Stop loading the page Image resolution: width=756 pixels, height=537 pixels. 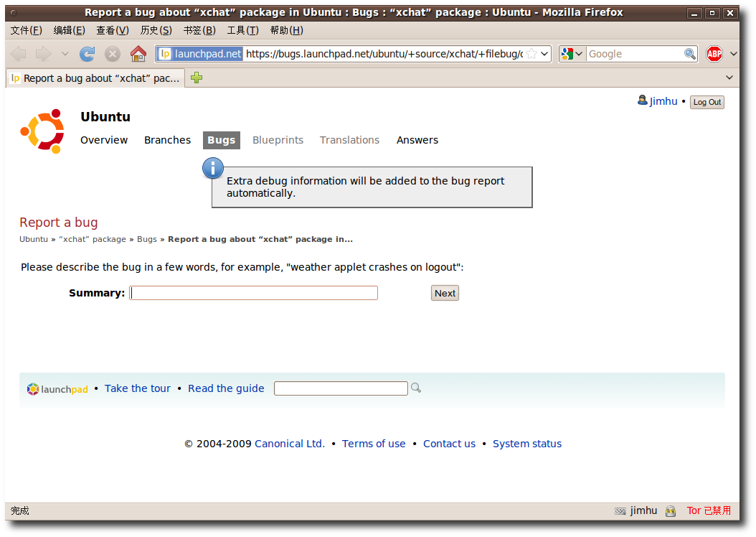113,54
